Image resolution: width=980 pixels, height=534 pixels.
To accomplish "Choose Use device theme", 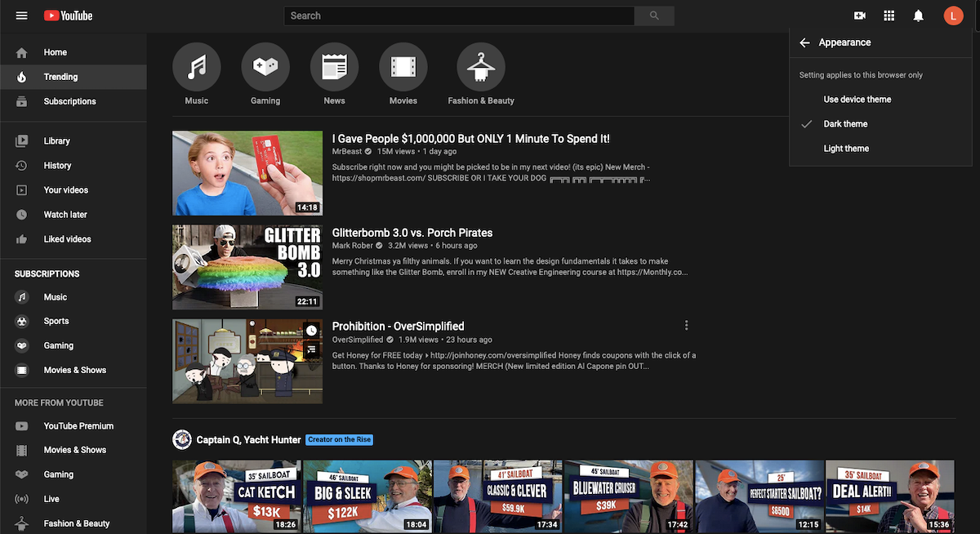I will pyautogui.click(x=855, y=99).
